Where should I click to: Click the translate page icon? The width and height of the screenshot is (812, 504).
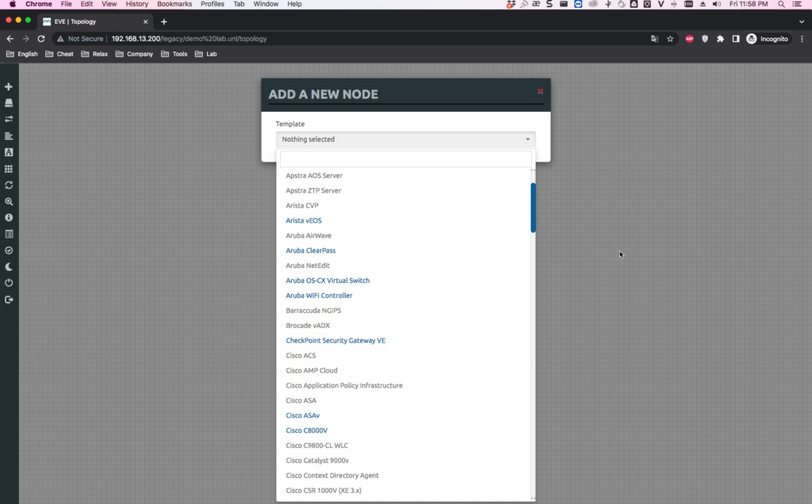pos(654,39)
